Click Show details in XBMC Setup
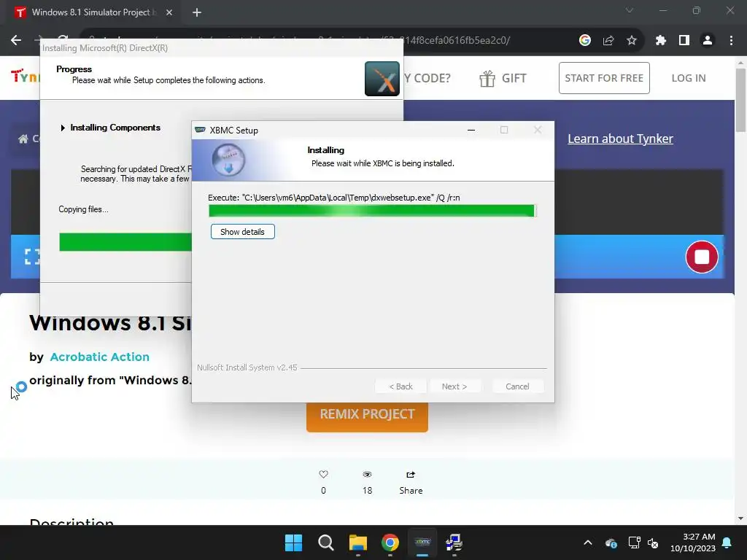Viewport: 747px width, 560px height. point(242,232)
